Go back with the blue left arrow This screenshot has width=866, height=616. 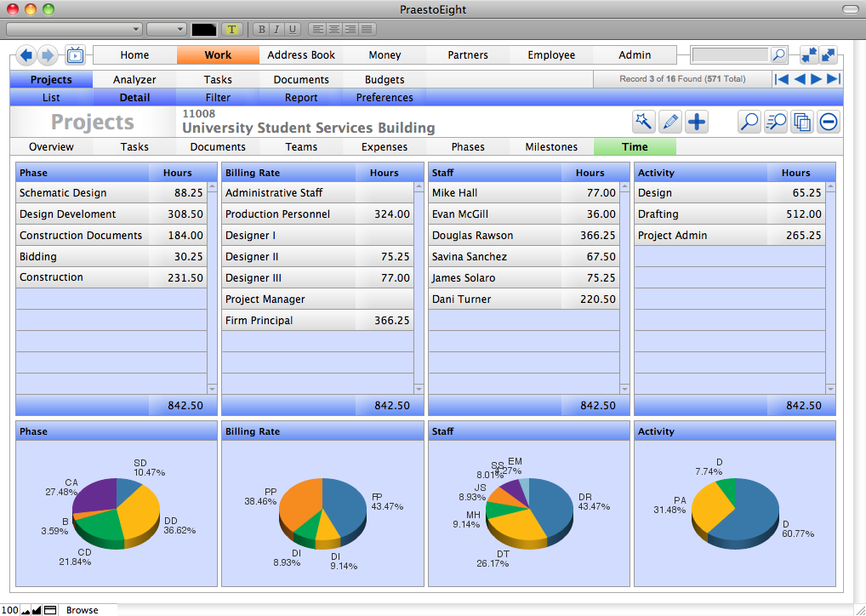coord(26,55)
